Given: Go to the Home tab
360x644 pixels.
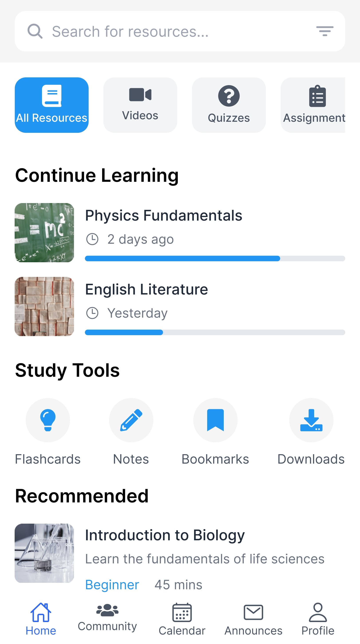Looking at the screenshot, I should tap(41, 619).
